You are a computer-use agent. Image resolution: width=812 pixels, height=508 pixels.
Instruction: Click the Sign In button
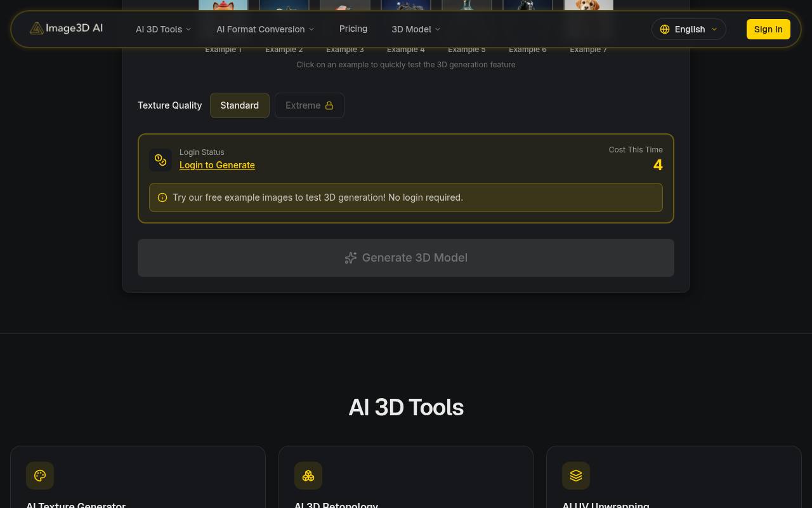pos(768,29)
